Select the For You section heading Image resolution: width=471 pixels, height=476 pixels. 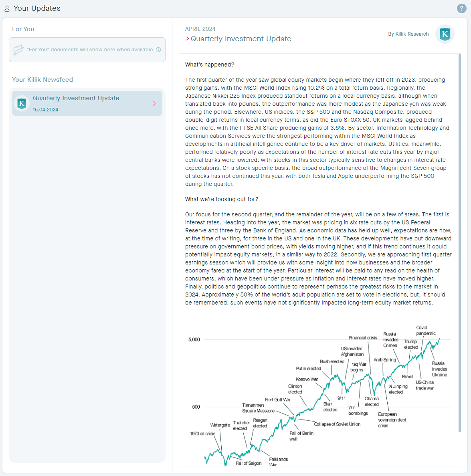tap(23, 29)
